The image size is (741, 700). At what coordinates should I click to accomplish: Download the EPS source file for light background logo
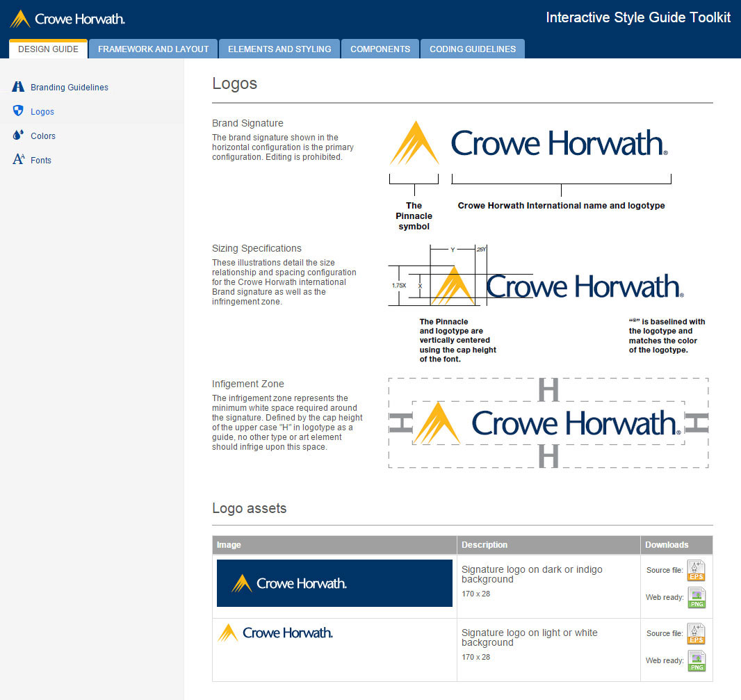(696, 634)
